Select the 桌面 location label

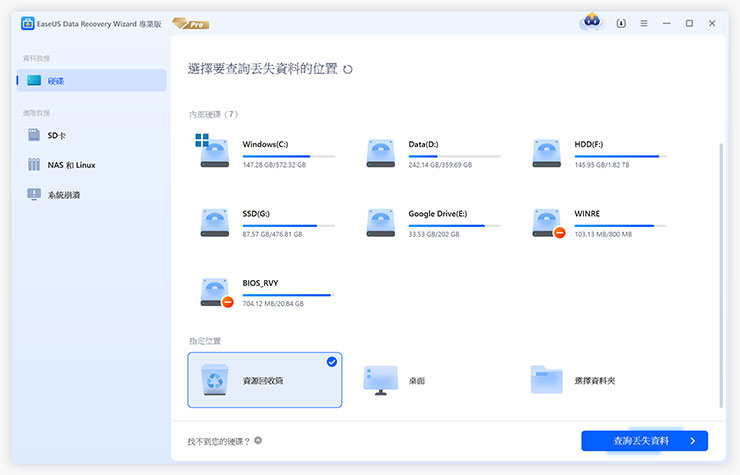click(x=417, y=381)
